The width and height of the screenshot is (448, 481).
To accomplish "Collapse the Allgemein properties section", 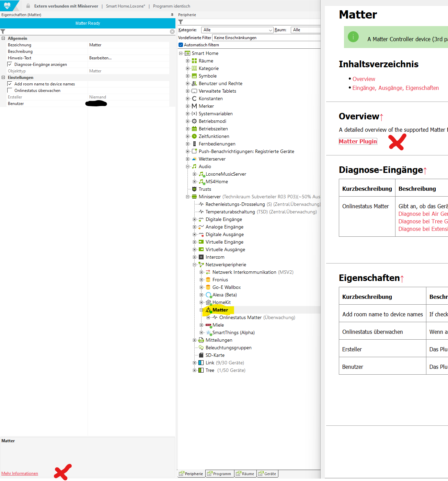I will pyautogui.click(x=3, y=38).
